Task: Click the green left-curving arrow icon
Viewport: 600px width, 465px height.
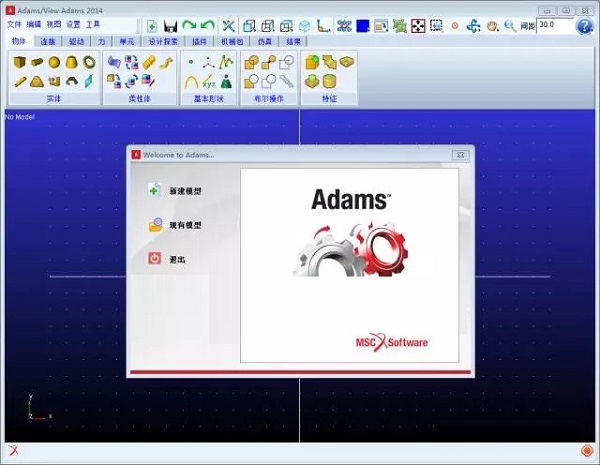Action: (207, 26)
